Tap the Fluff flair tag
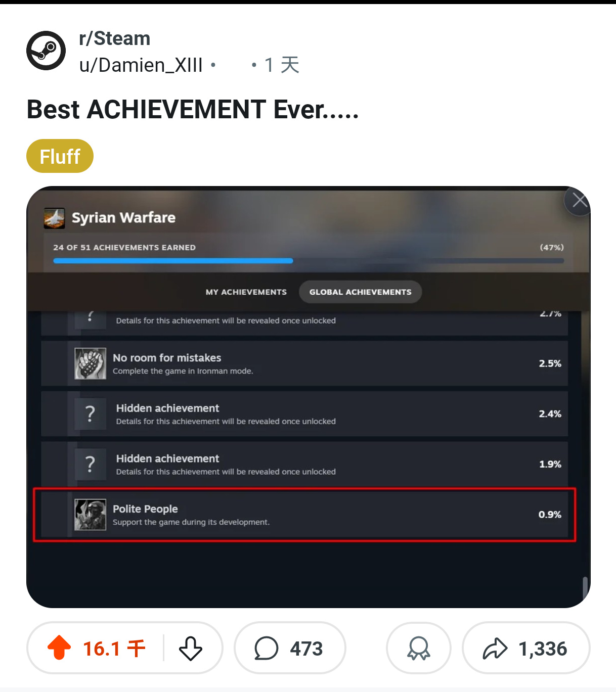 pyautogui.click(x=60, y=156)
